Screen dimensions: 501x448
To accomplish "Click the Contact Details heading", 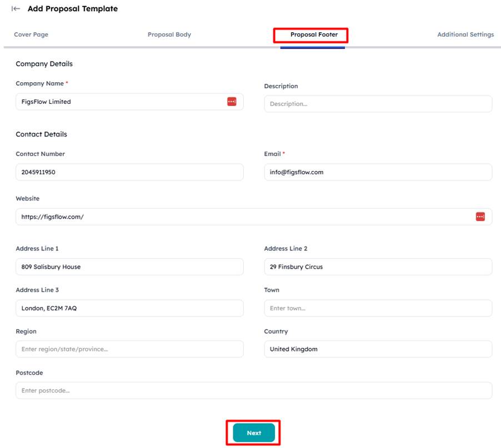I will click(41, 134).
